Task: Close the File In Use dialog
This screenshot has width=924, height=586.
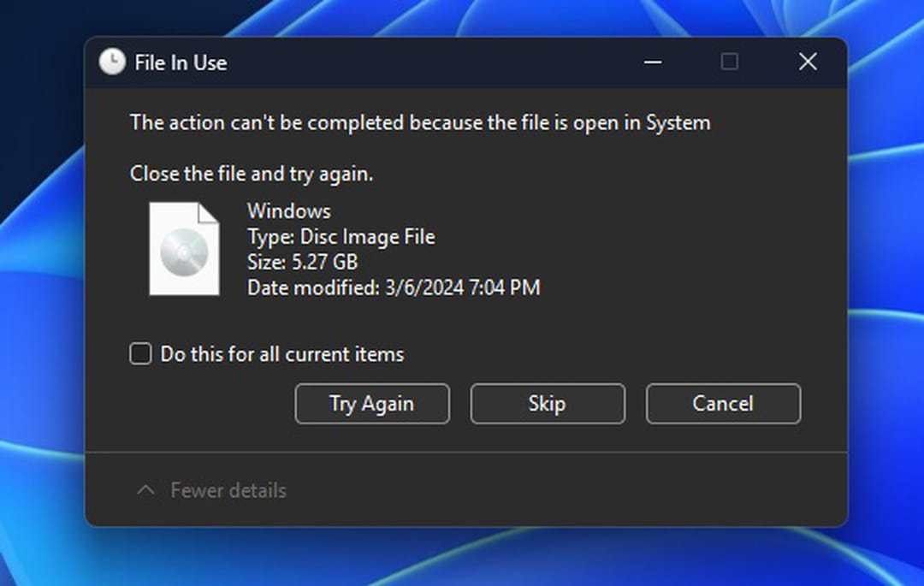Action: click(808, 62)
